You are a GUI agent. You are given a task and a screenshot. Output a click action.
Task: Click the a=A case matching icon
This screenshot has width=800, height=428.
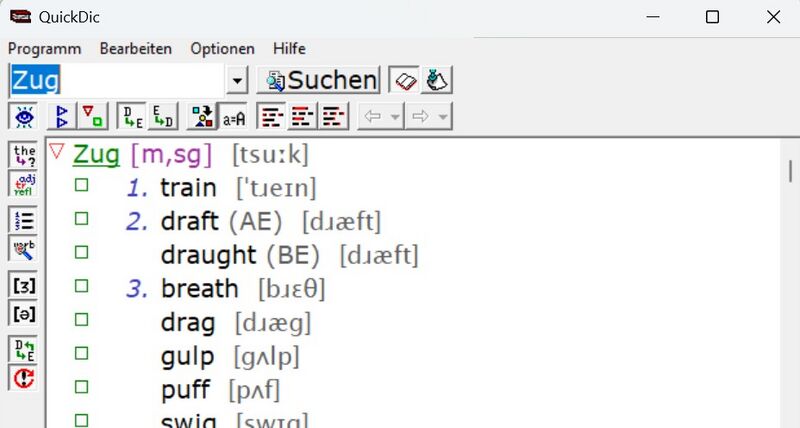click(233, 117)
